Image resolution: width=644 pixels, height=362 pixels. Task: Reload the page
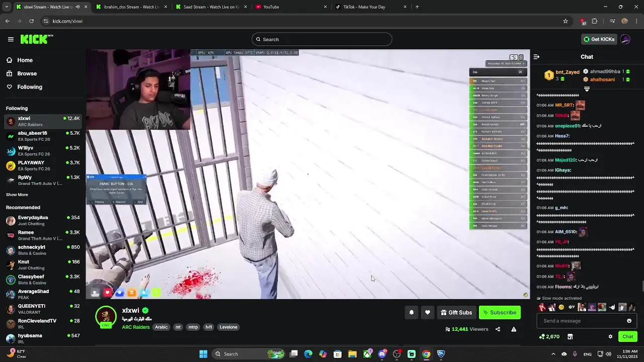pos(31,21)
